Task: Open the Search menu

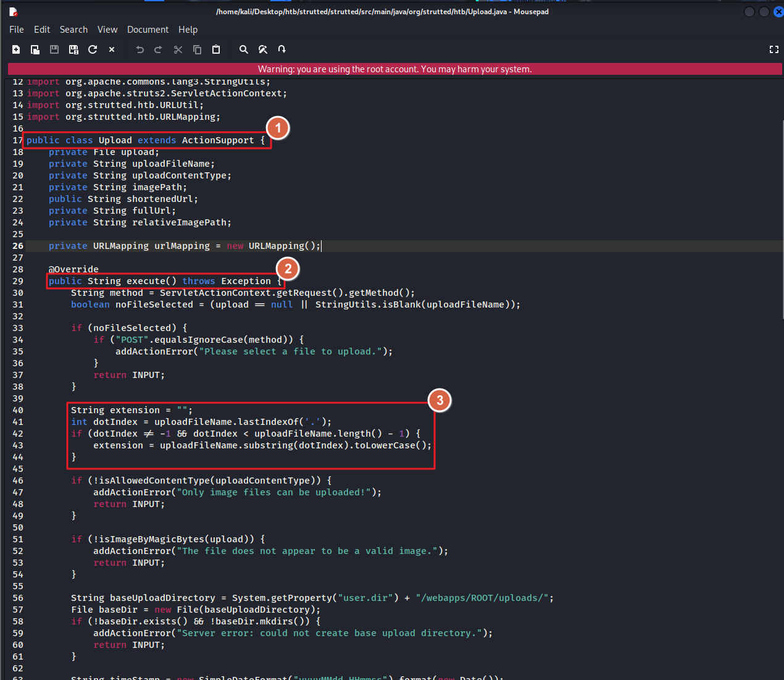Action: pos(73,30)
